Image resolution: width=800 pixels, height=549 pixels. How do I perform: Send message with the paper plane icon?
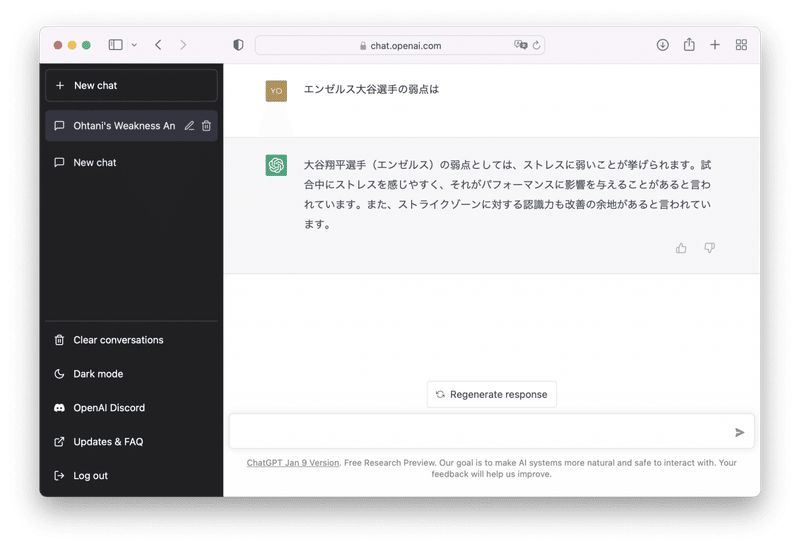(x=739, y=432)
